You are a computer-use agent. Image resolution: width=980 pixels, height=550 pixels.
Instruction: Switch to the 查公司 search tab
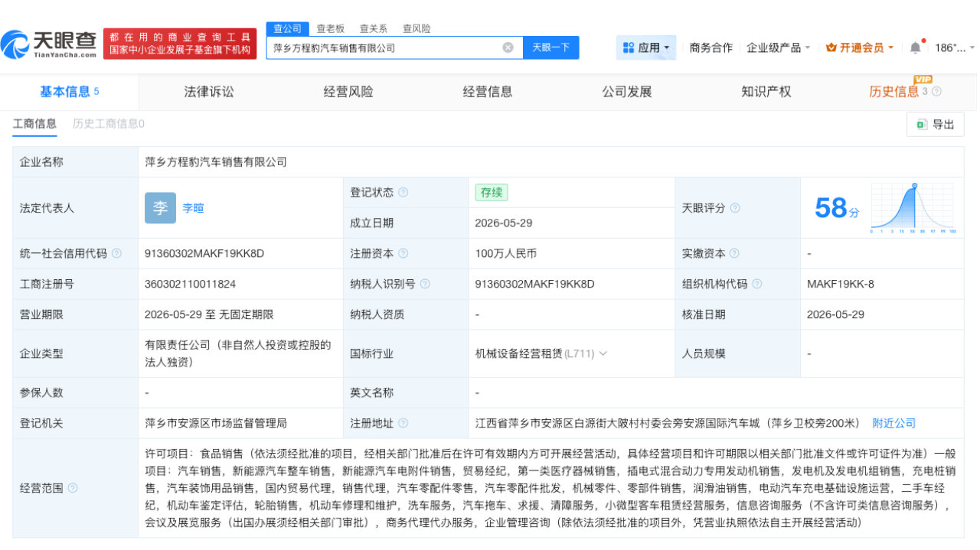pos(287,28)
